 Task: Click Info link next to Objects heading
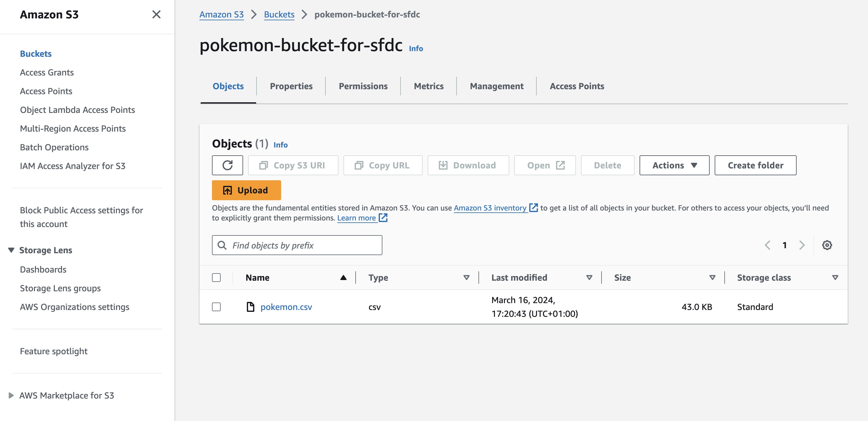tap(281, 145)
